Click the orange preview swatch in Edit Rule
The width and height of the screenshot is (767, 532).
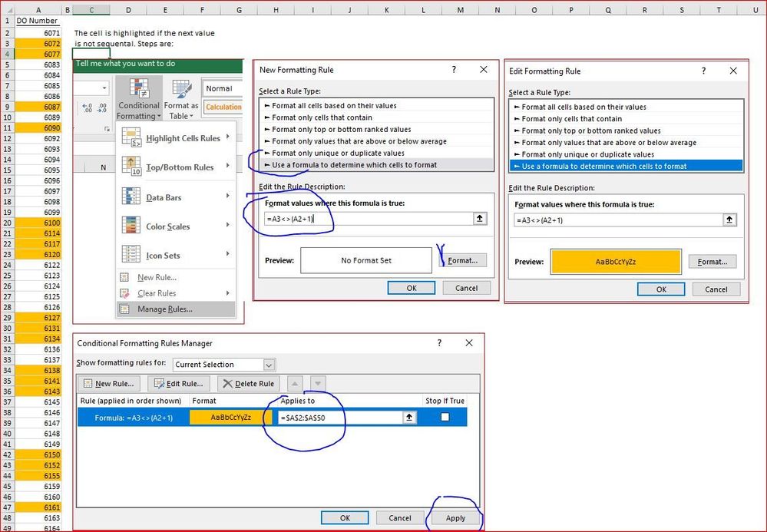click(x=616, y=262)
